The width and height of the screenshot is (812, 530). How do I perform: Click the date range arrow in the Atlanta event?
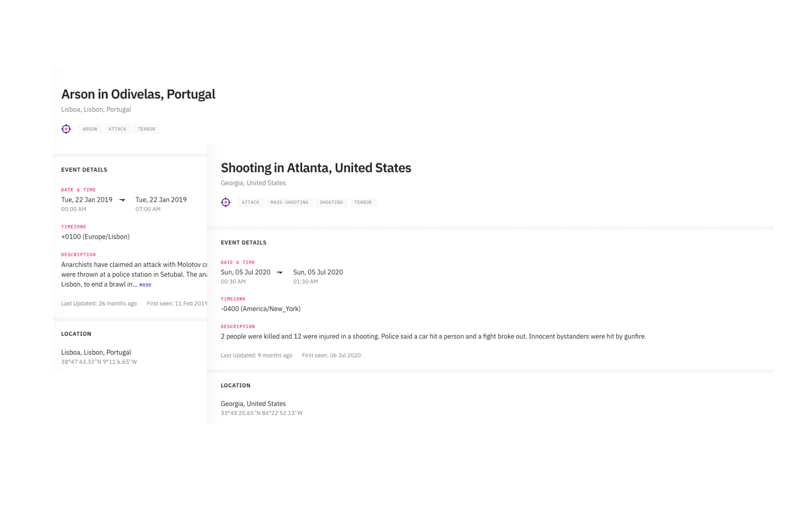tap(280, 272)
